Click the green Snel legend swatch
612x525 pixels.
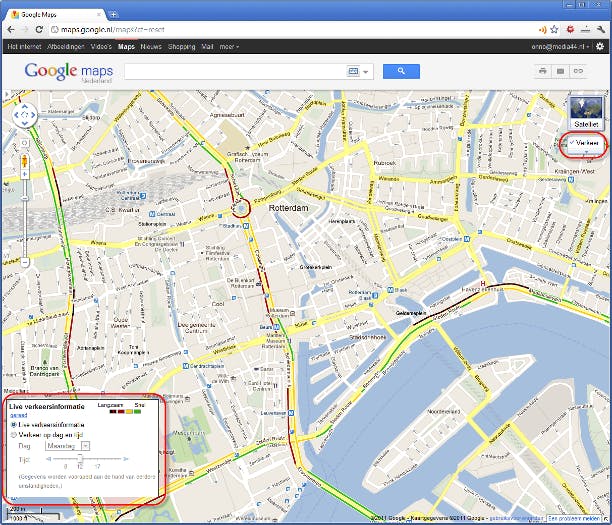point(138,411)
